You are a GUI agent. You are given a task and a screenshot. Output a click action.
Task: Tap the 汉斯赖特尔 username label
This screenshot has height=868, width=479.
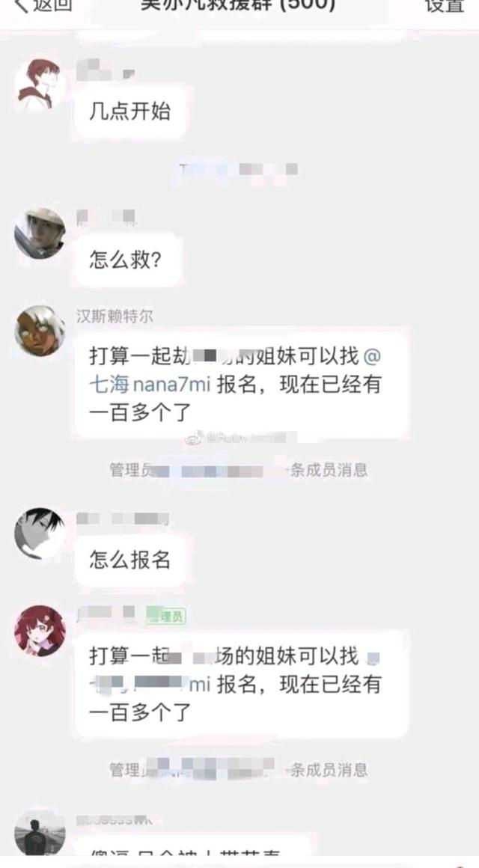(115, 317)
